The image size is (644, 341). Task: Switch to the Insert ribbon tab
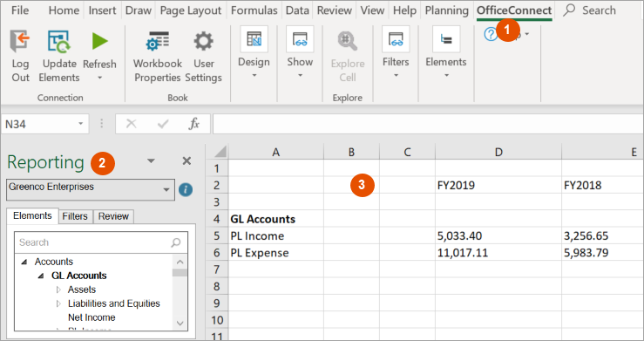(102, 10)
